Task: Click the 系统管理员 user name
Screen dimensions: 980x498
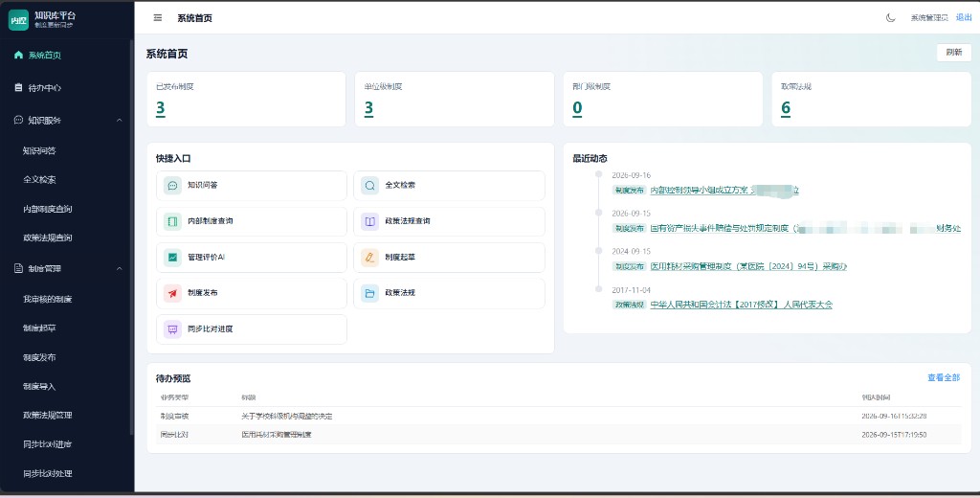Action: click(x=929, y=18)
